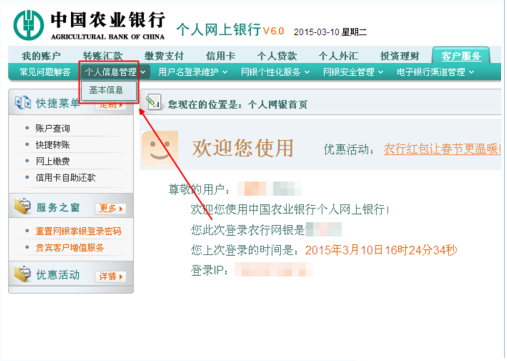Viewport: 507px width, 361px height.
Task: Click the 快捷菜单 panel heading
Action: click(x=58, y=103)
